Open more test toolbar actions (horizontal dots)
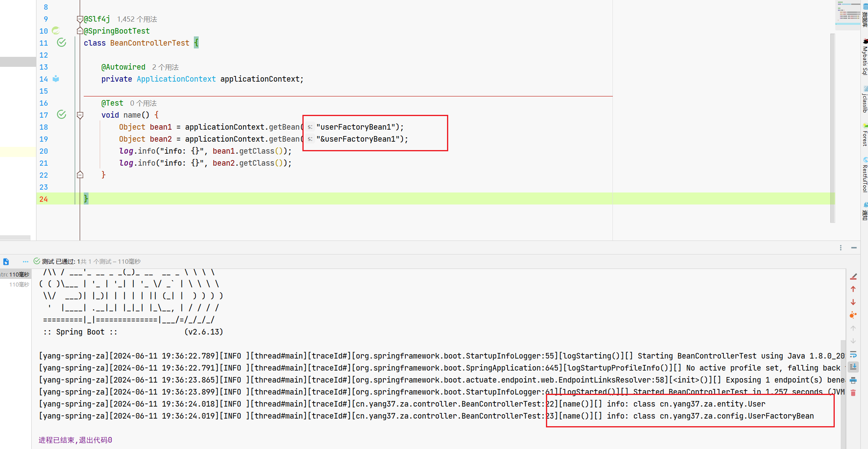 (26, 262)
